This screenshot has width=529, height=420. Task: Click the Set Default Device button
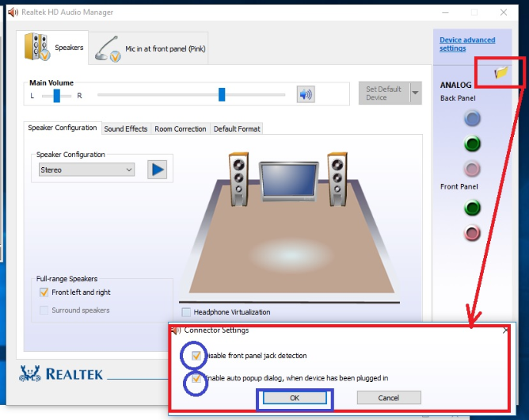[384, 94]
